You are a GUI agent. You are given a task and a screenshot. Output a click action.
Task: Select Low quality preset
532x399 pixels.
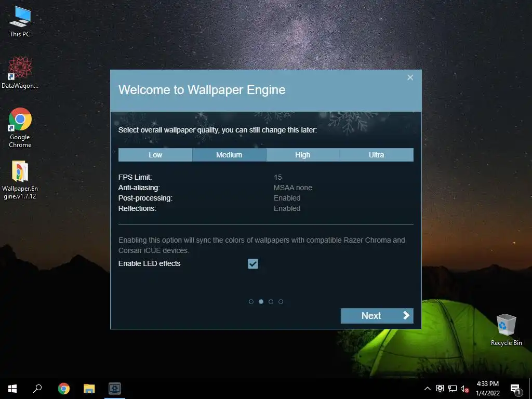(155, 155)
